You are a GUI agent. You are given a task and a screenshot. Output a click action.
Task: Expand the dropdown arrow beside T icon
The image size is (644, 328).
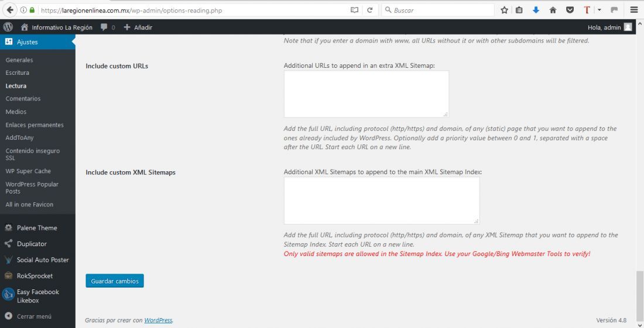(x=600, y=11)
